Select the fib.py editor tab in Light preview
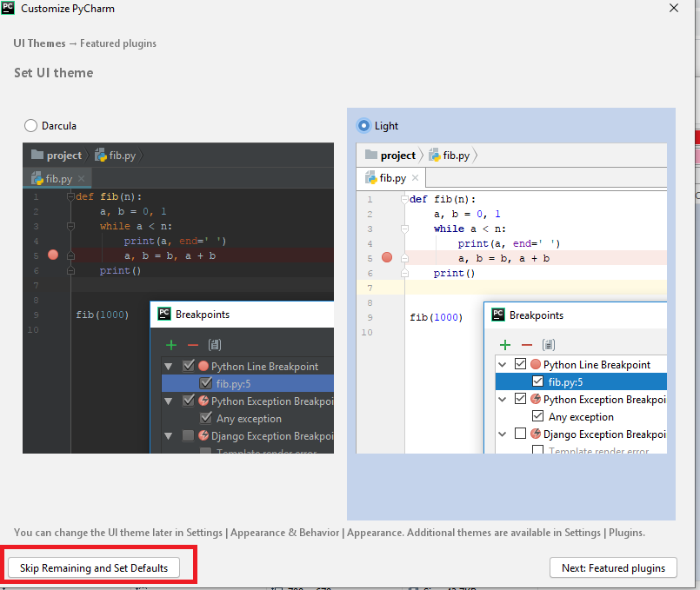The width and height of the screenshot is (700, 590). 392,178
